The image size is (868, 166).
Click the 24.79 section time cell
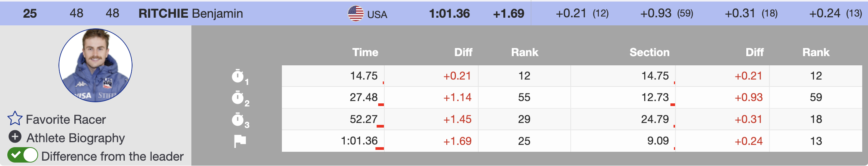click(655, 120)
